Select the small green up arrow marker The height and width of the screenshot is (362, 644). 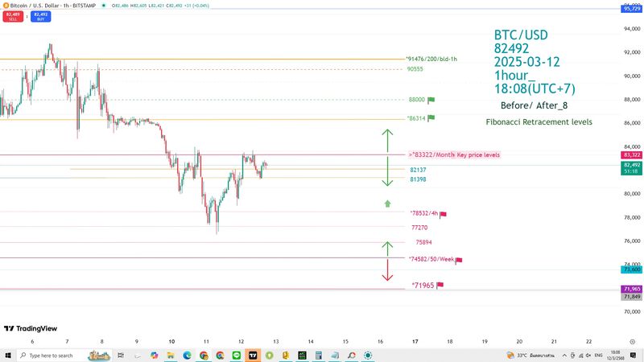387,204
